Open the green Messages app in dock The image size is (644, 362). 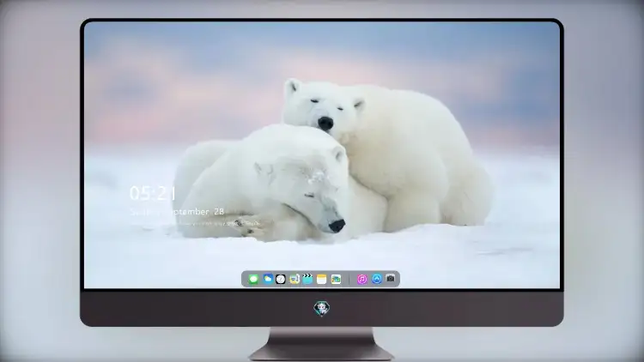tap(253, 280)
